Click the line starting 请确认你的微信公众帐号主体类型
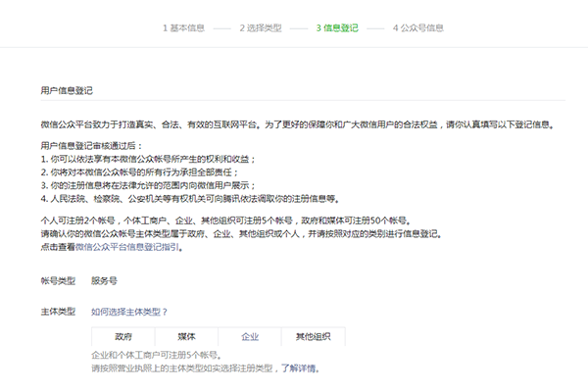 [x=241, y=234]
